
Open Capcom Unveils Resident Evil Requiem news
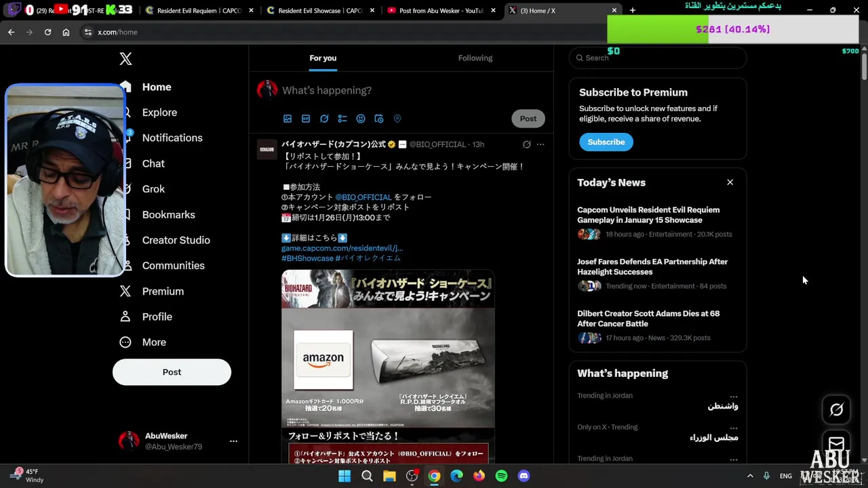tap(657, 222)
